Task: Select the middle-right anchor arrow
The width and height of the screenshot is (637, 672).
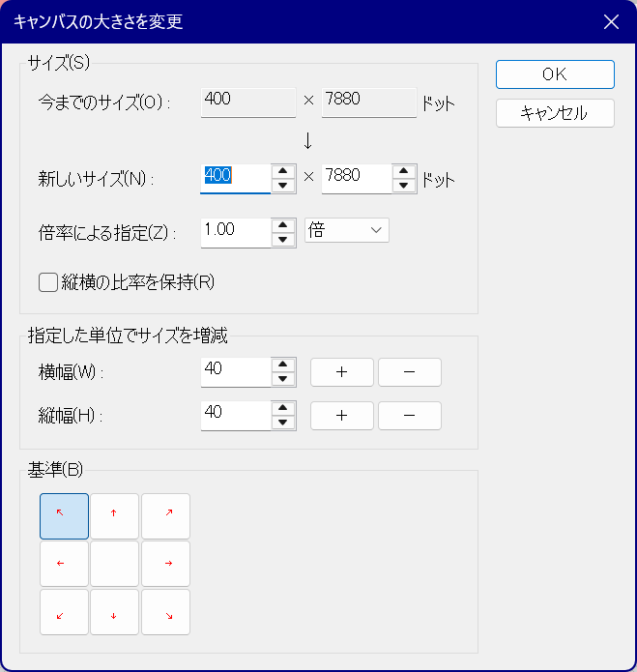Action: (165, 564)
